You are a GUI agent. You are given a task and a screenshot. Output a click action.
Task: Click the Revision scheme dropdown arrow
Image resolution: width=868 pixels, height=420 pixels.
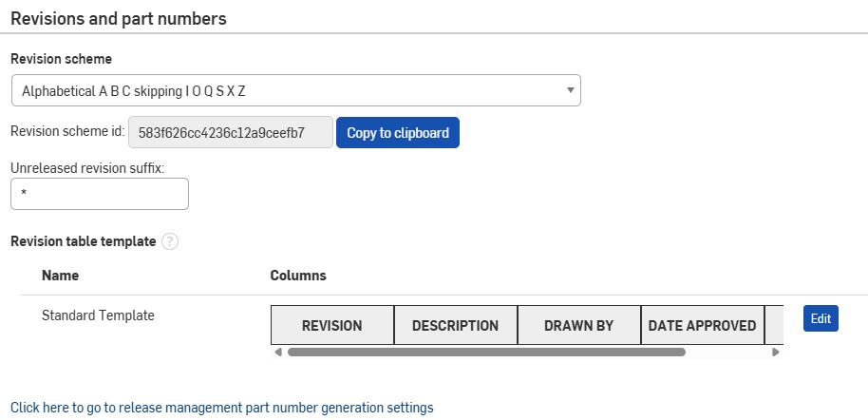pos(570,90)
